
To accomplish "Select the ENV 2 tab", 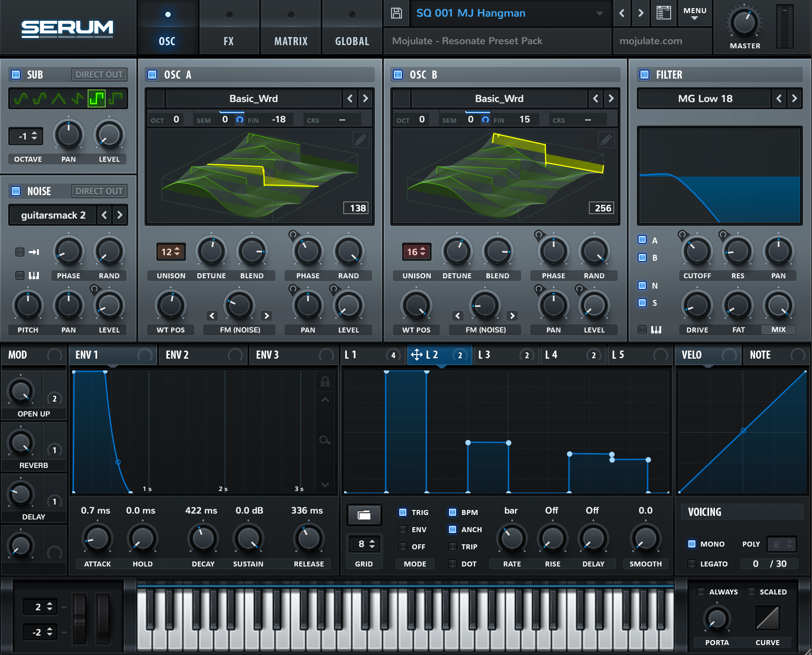I will (x=203, y=355).
